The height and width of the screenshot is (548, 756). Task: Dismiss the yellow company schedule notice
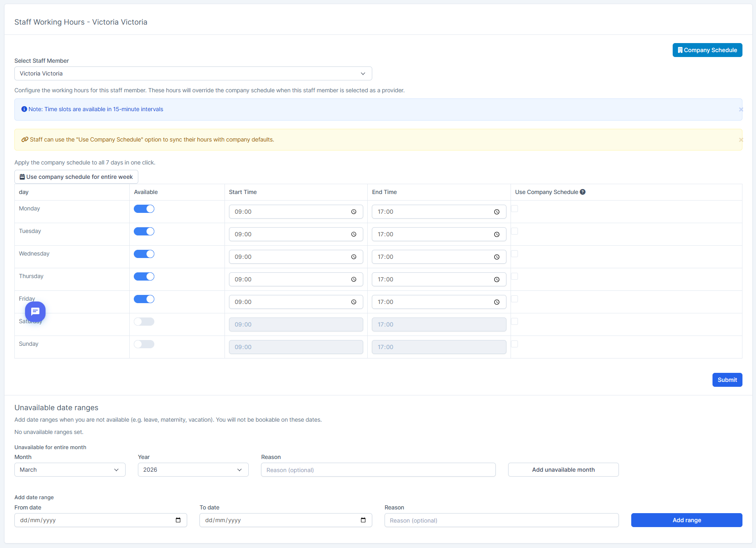click(740, 140)
